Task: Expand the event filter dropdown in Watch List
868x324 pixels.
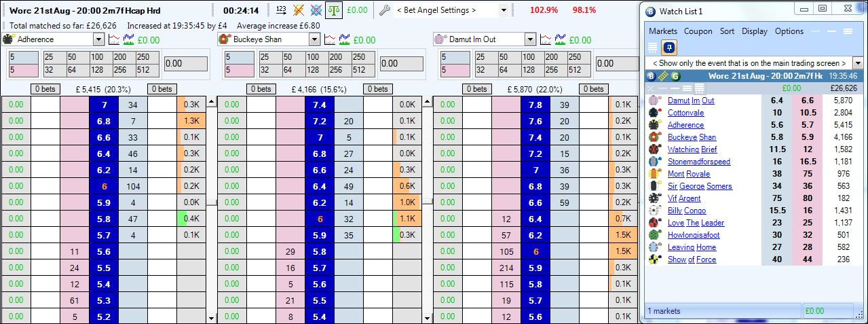Action: [857, 63]
